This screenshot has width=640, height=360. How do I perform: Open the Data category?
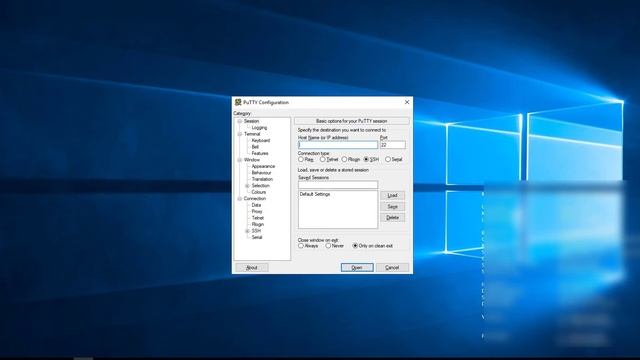[256, 205]
